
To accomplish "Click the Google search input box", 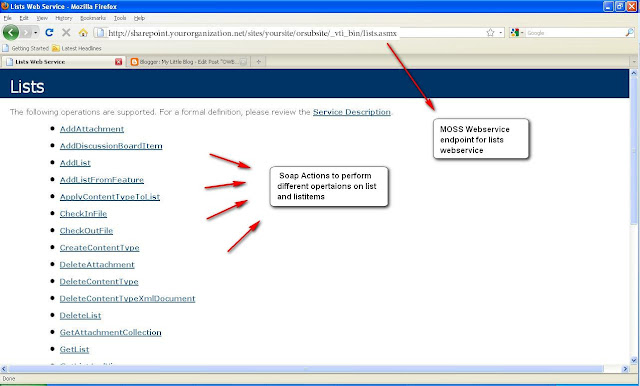I will (575, 33).
